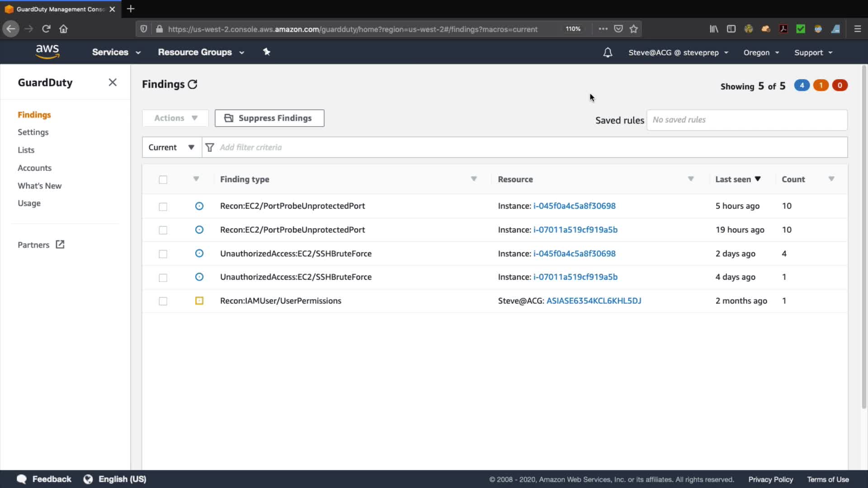Image resolution: width=868 pixels, height=488 pixels.
Task: Select all findings with header checkbox
Action: 163,180
